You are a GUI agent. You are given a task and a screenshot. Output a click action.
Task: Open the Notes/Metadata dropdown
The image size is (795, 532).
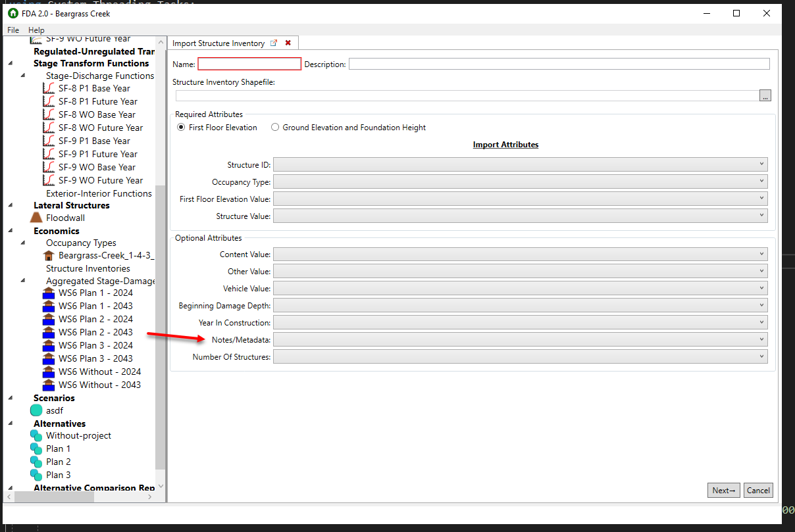coord(761,339)
